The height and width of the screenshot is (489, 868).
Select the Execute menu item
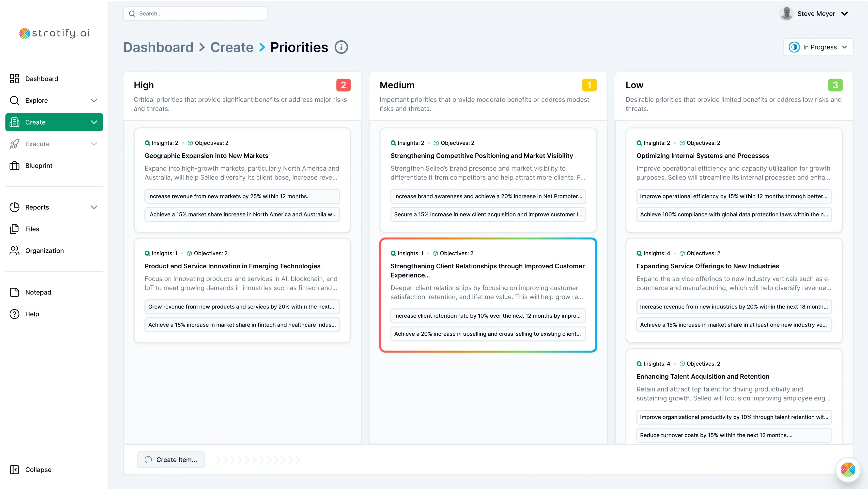pos(37,144)
